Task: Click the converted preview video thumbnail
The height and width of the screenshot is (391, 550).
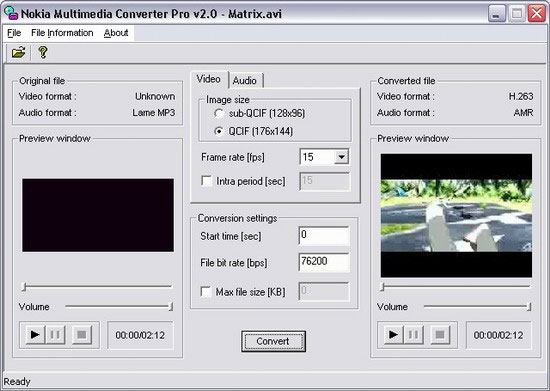Action: tap(456, 215)
